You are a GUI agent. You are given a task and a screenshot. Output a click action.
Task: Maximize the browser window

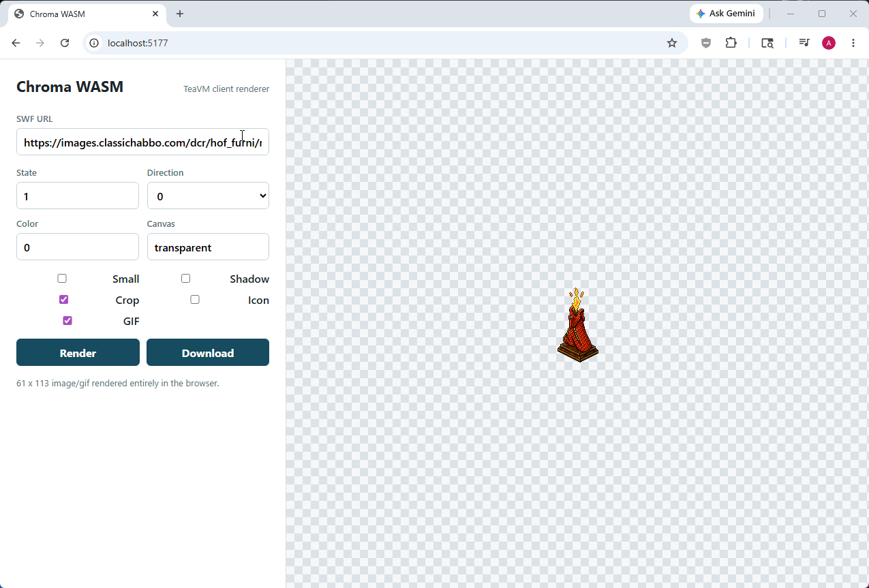(x=822, y=14)
